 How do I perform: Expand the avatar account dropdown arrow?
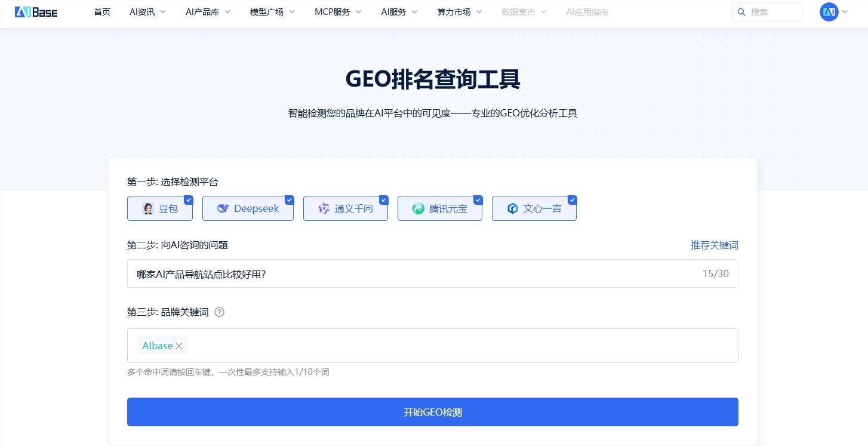[844, 11]
